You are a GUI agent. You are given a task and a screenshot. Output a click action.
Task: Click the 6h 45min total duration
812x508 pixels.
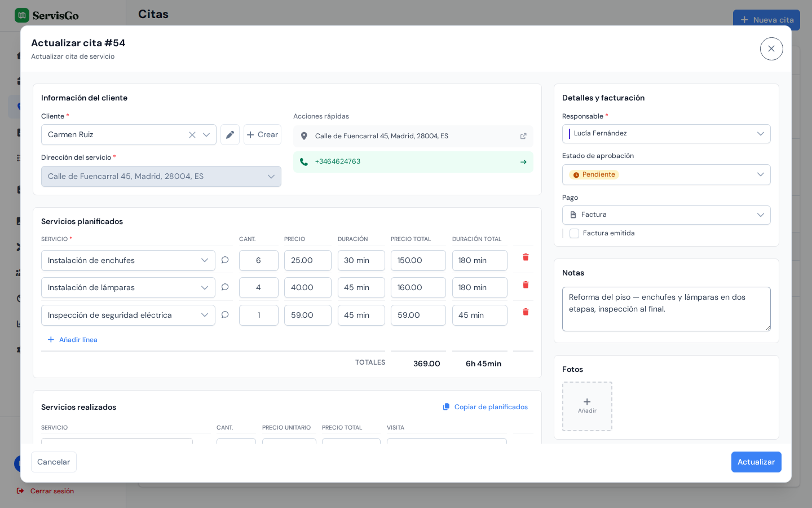pyautogui.click(x=484, y=364)
